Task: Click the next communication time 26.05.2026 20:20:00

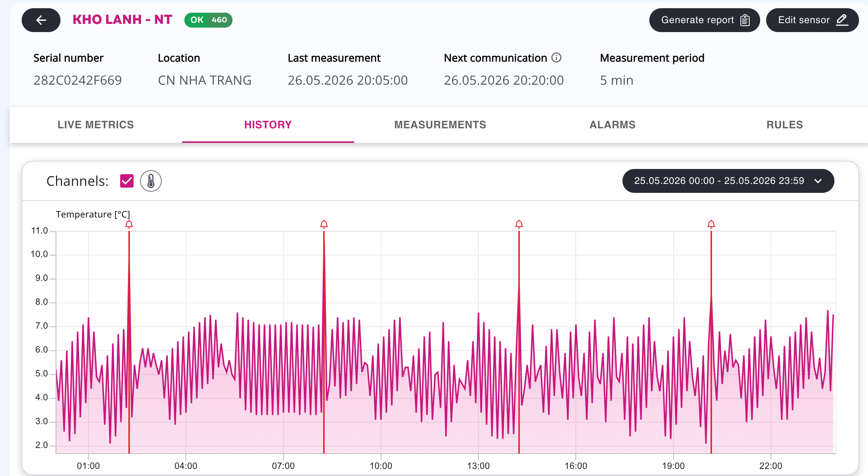Action: tap(504, 80)
